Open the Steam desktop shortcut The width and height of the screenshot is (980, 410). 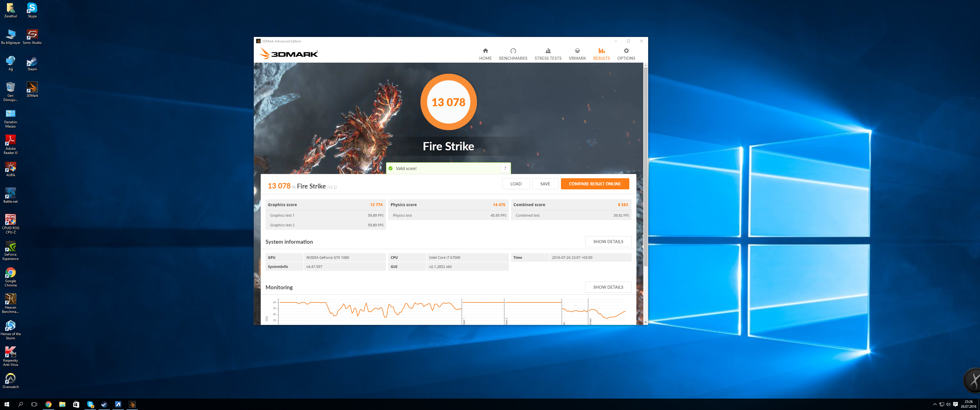tap(32, 63)
